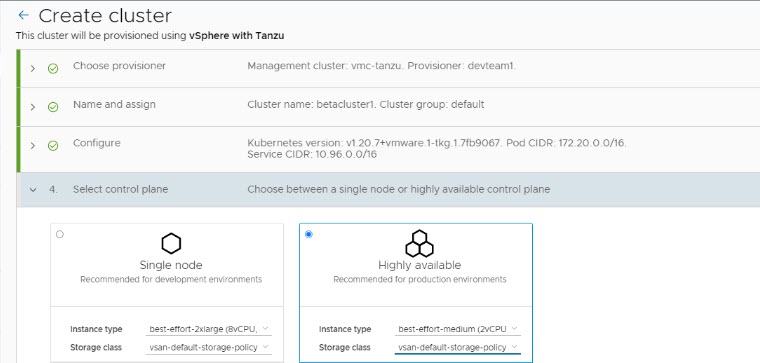The height and width of the screenshot is (363, 760).
Task: Click the green checkmark for Name and assign
Action: tap(53, 107)
